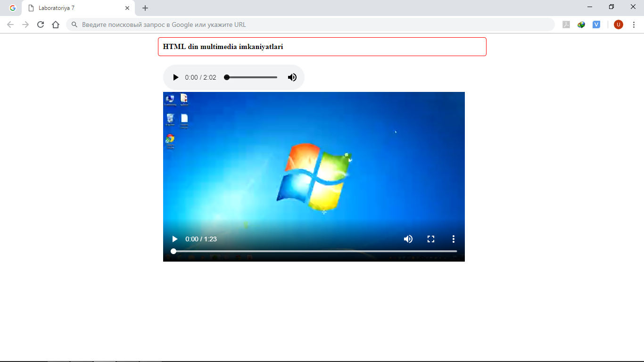The width and height of the screenshot is (644, 362).
Task: Close the Laboratoriya 7 tab
Action: click(127, 8)
